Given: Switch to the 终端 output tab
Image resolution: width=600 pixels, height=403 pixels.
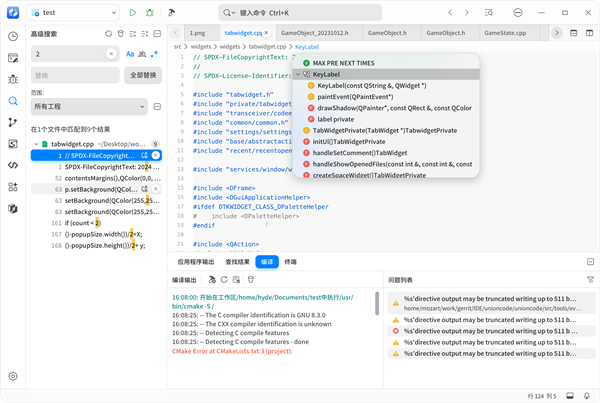Looking at the screenshot, I should click(x=290, y=262).
